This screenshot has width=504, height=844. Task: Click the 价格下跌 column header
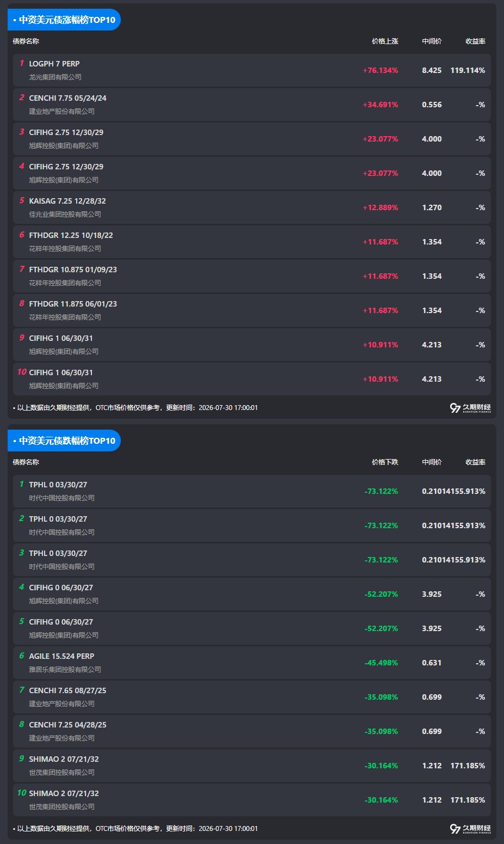[x=385, y=462]
